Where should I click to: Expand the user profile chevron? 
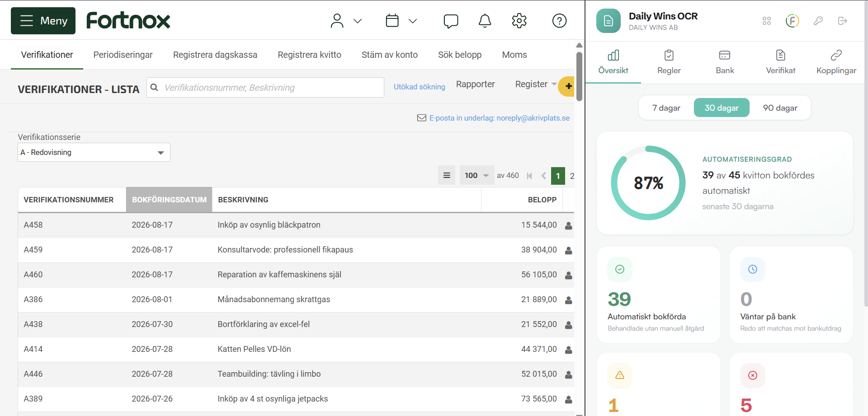(x=358, y=21)
